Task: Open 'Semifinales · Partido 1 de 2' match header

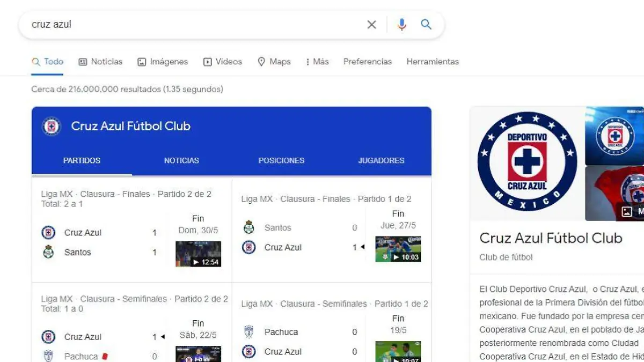Action: point(335,304)
